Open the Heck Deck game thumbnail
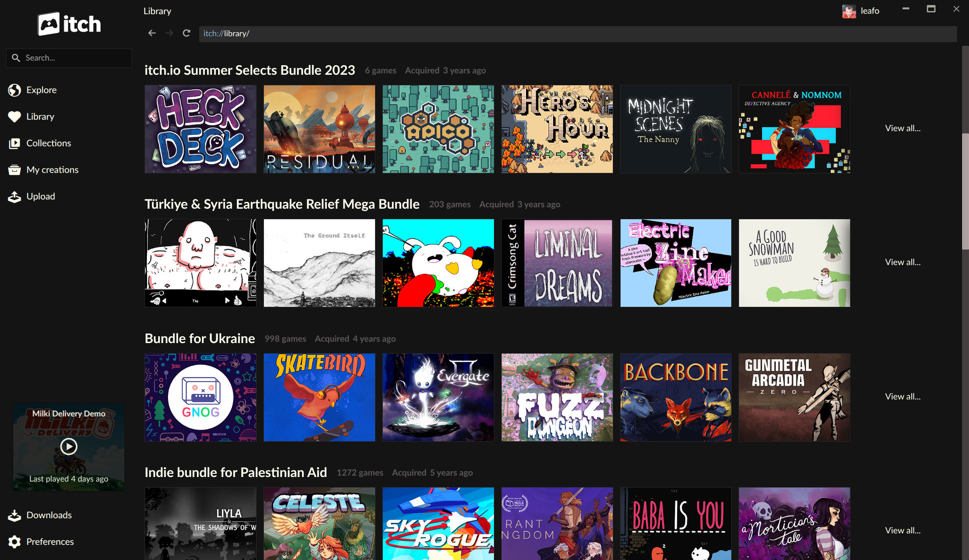969x560 pixels. tap(201, 129)
